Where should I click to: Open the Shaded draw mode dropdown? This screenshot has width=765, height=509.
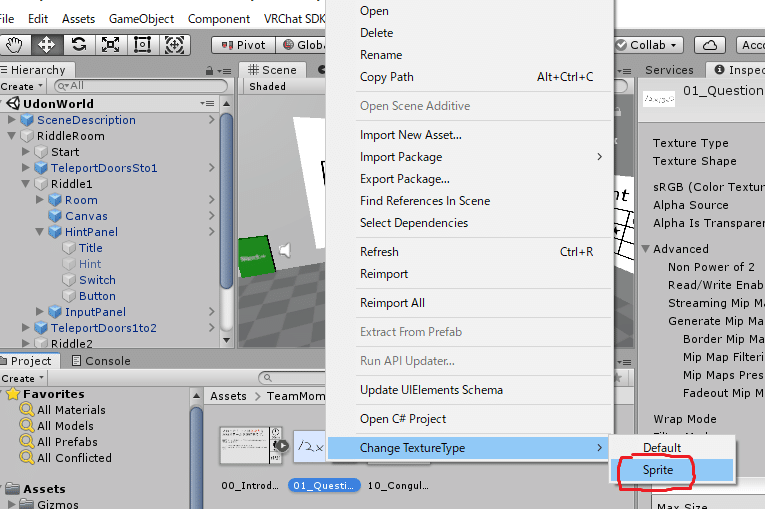click(268, 86)
